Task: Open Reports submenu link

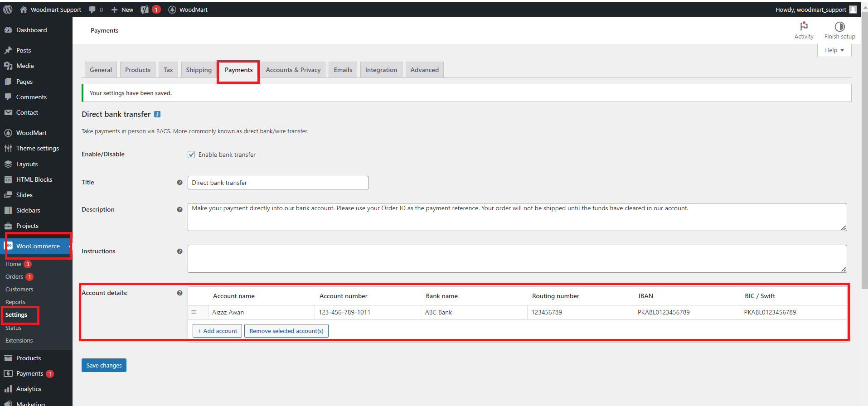Action: 15,302
